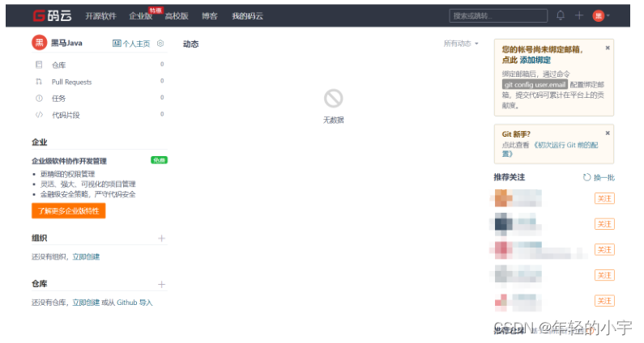The width and height of the screenshot is (644, 343).
Task: Add a new 组织 with plus icon
Action: click(161, 239)
